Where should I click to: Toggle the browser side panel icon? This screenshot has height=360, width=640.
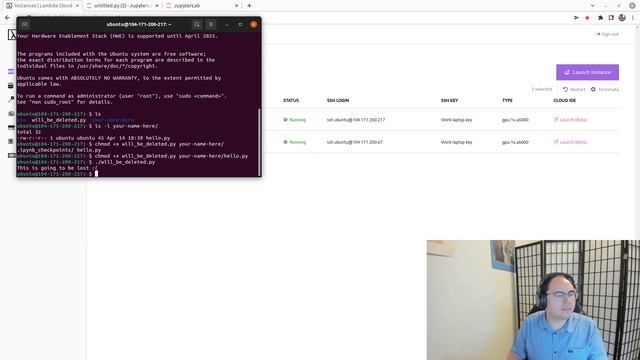(x=611, y=18)
